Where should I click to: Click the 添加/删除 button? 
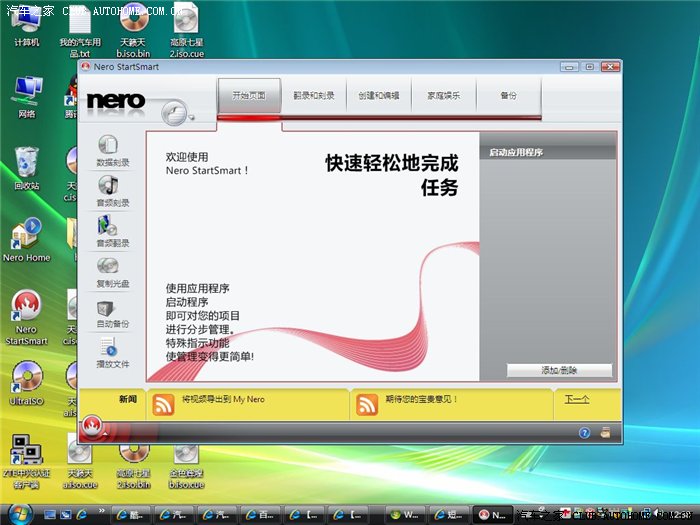(x=559, y=370)
